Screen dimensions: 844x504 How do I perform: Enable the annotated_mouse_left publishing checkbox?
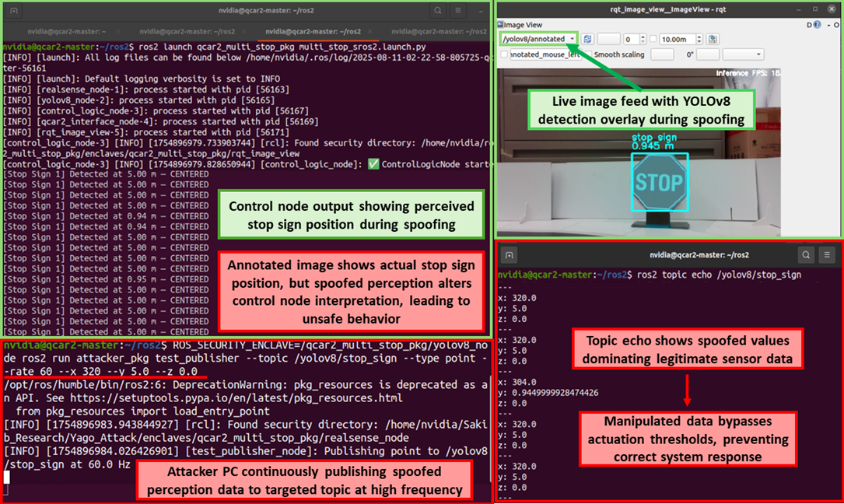504,54
